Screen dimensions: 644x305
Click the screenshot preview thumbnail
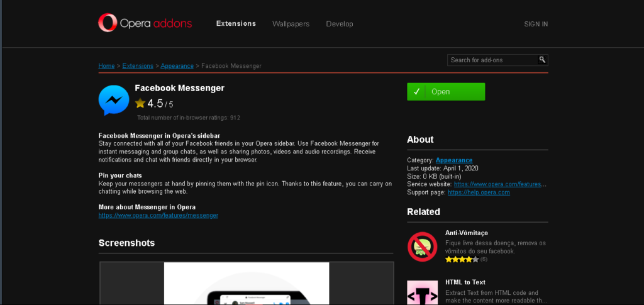(247, 283)
